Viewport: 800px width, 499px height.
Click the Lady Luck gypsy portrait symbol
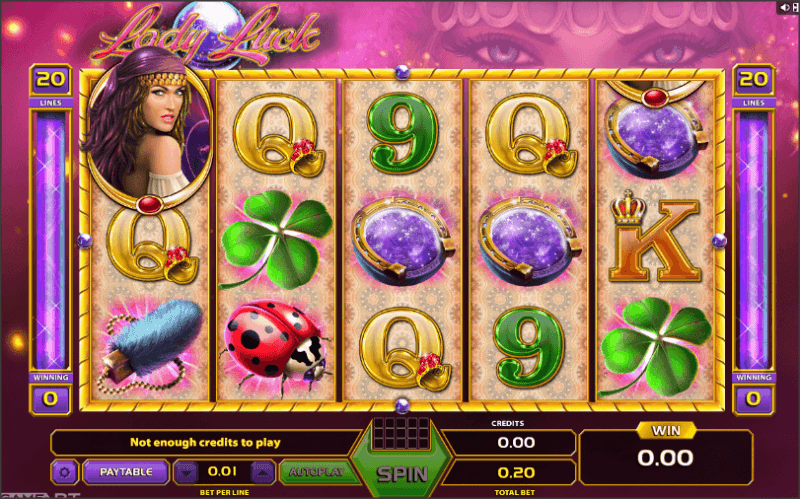click(148, 133)
